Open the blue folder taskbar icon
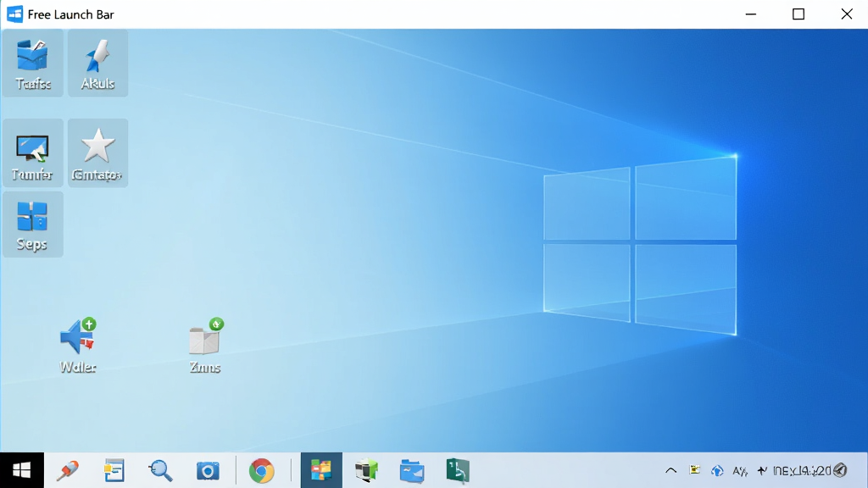This screenshot has width=868, height=488. pos(412,471)
